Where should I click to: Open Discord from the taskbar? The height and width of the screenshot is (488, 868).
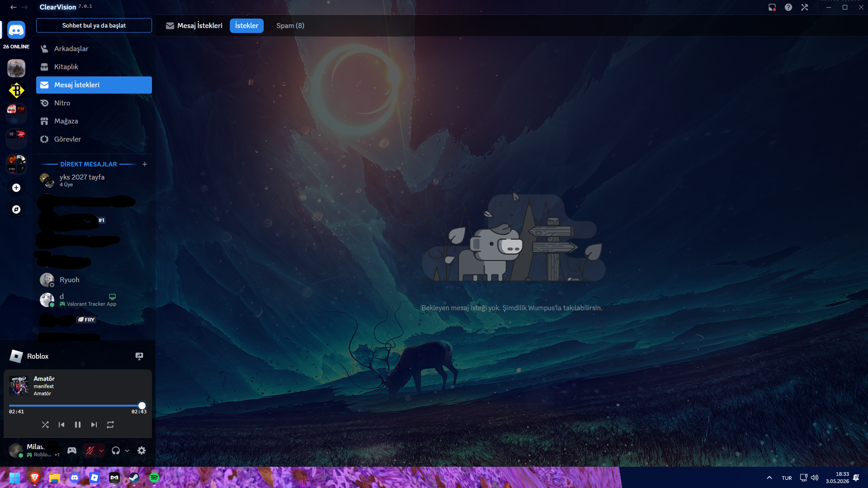pyautogui.click(x=75, y=478)
